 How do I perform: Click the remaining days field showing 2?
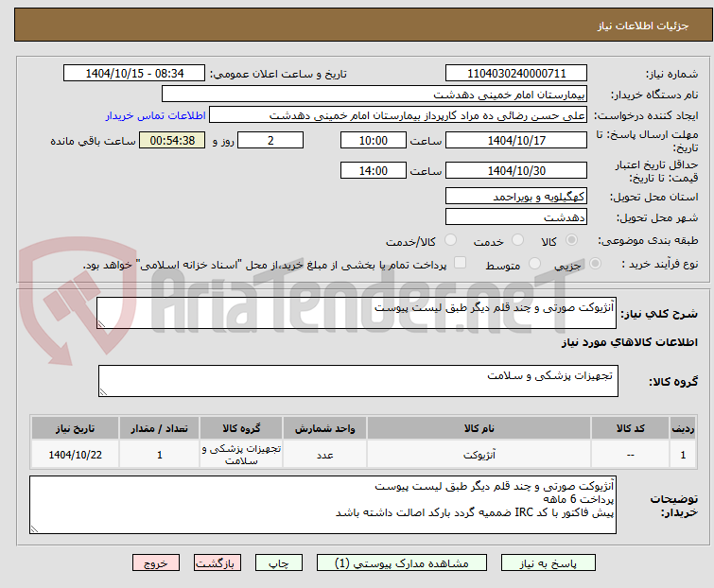(270, 140)
